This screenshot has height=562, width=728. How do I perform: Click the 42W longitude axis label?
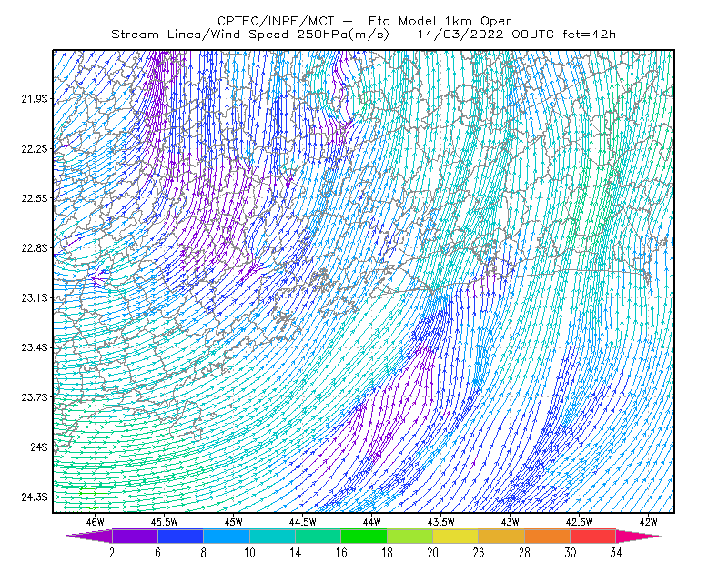(648, 522)
